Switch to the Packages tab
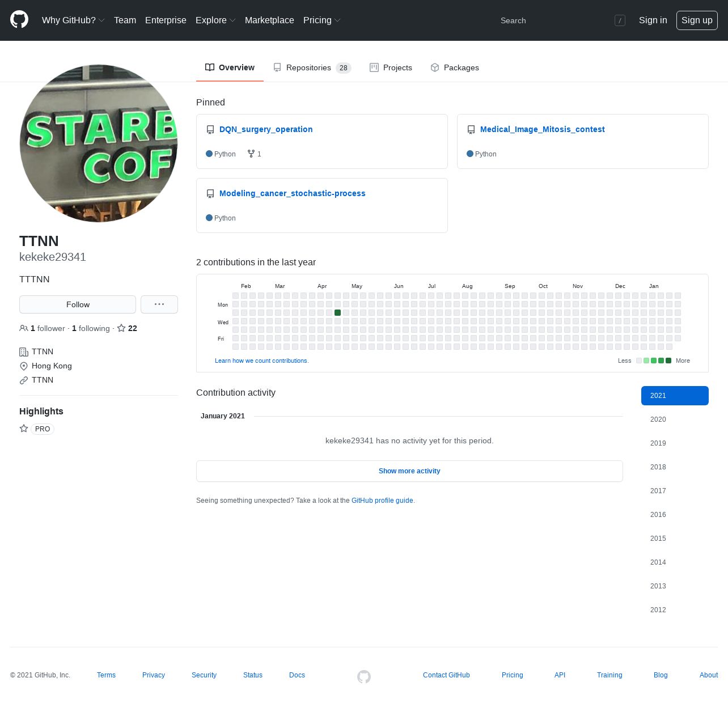Image resolution: width=728 pixels, height=712 pixels. pos(455,67)
